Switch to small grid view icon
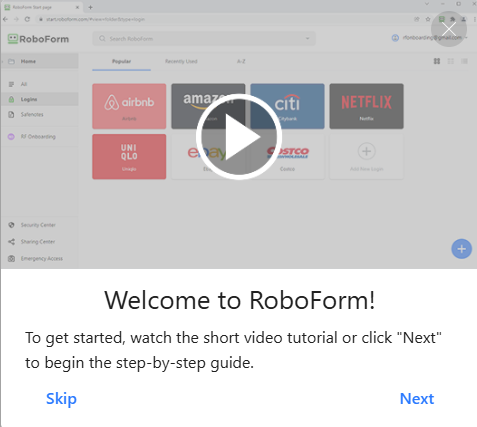Viewport: 477px width, 427px height. point(450,61)
